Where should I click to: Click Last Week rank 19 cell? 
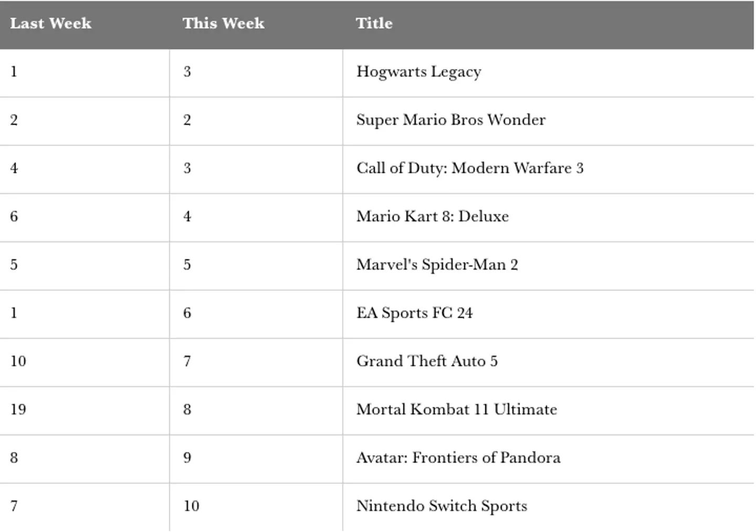(18, 410)
